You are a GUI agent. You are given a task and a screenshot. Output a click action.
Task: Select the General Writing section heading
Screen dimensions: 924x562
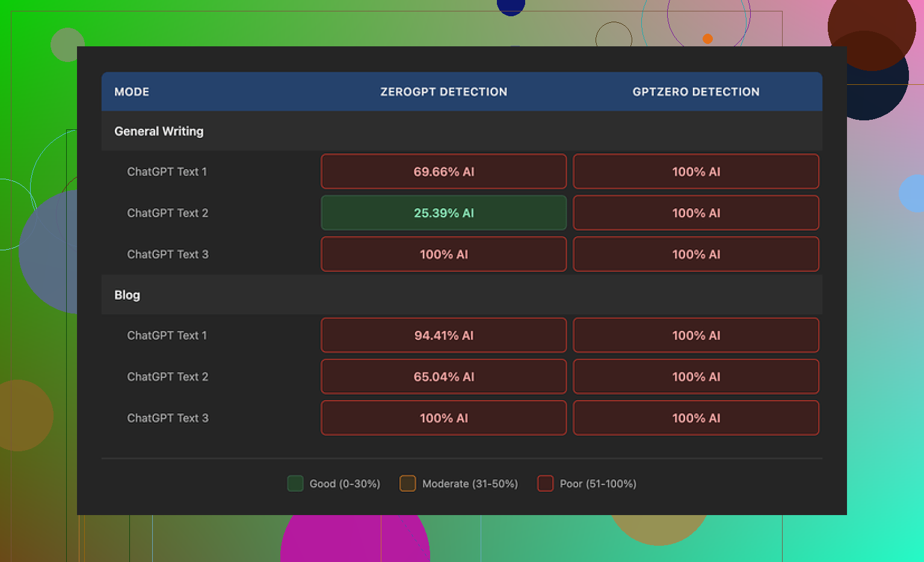(159, 131)
